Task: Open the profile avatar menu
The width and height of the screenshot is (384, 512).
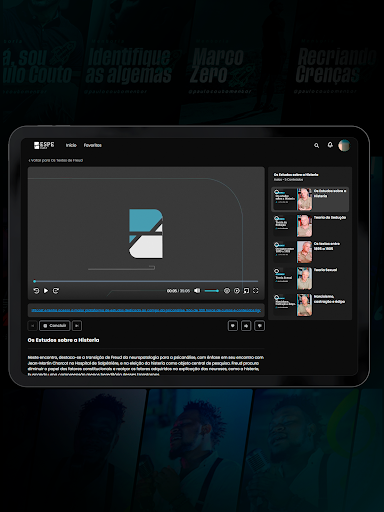Action: (x=344, y=145)
